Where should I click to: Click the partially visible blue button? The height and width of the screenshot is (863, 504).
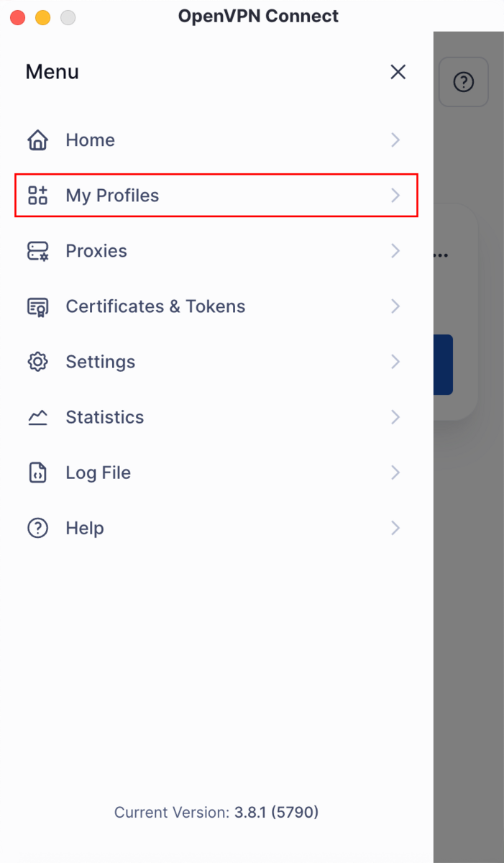443,365
